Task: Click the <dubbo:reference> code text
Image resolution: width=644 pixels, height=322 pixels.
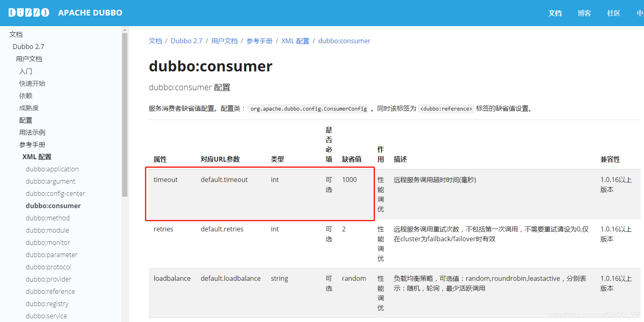Action: pyautogui.click(x=446, y=109)
